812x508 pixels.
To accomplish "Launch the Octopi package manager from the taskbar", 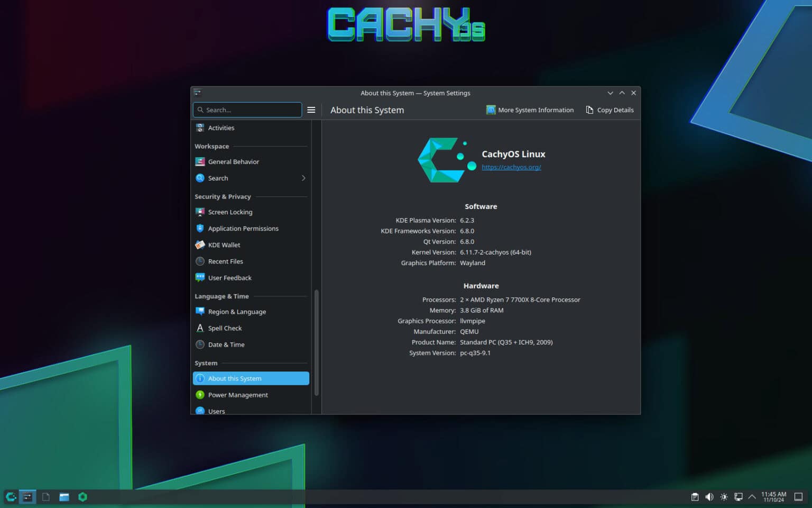I will coord(82,496).
